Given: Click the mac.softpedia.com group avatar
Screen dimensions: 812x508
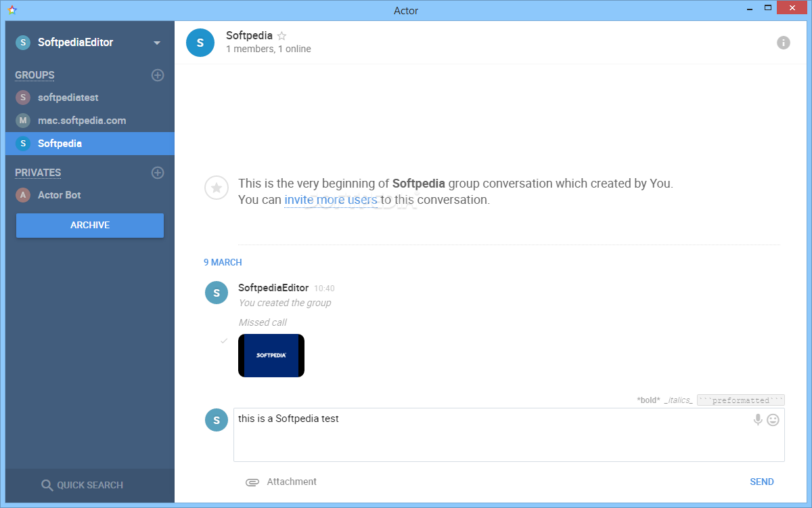Looking at the screenshot, I should coord(23,121).
